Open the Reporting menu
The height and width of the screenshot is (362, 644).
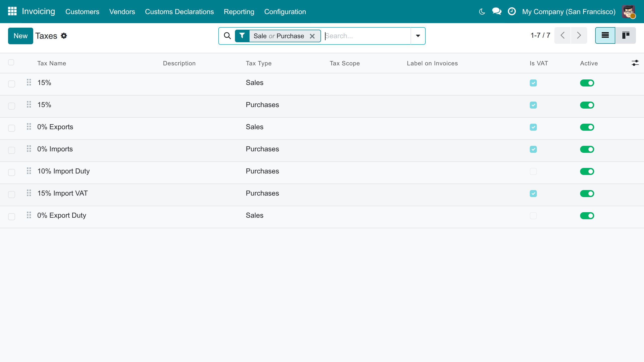coord(239,12)
